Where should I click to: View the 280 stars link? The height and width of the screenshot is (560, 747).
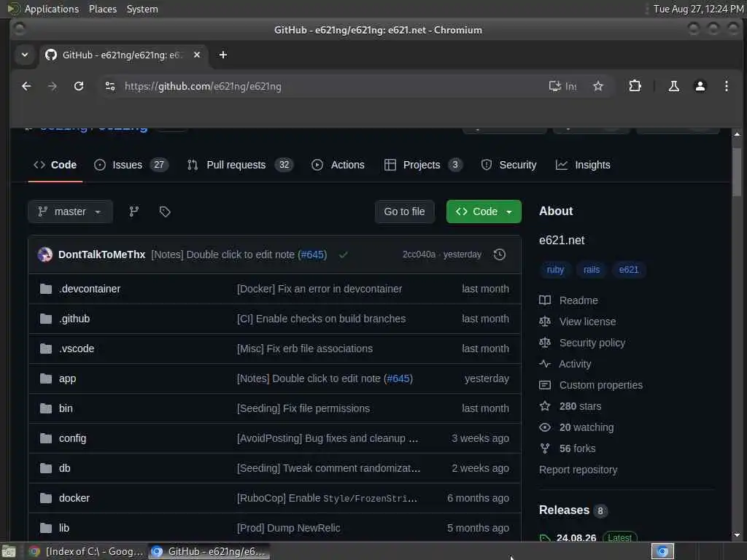coord(570,407)
